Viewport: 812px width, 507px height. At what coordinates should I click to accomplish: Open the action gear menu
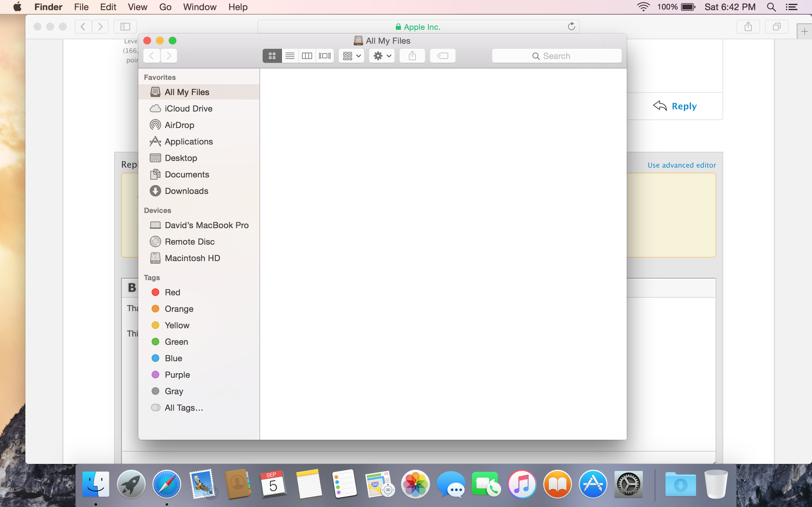pos(381,56)
